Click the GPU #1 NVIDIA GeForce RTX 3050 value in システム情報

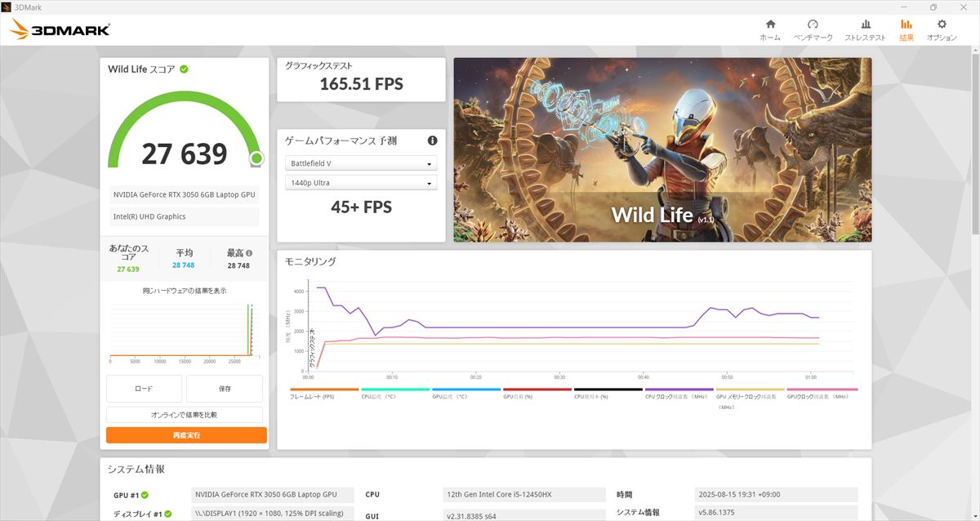(x=273, y=495)
